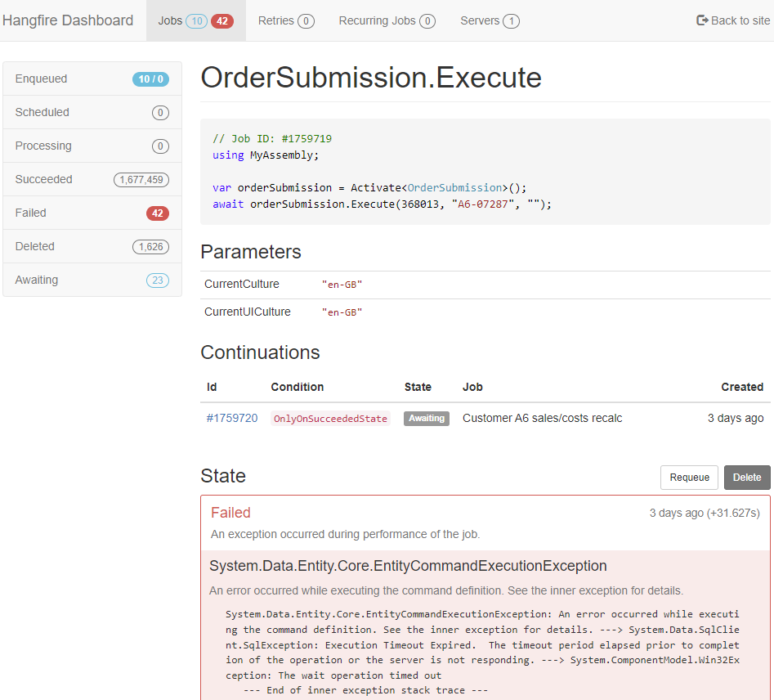Select Scheduled jobs in sidebar
774x700 pixels.
pyautogui.click(x=92, y=113)
